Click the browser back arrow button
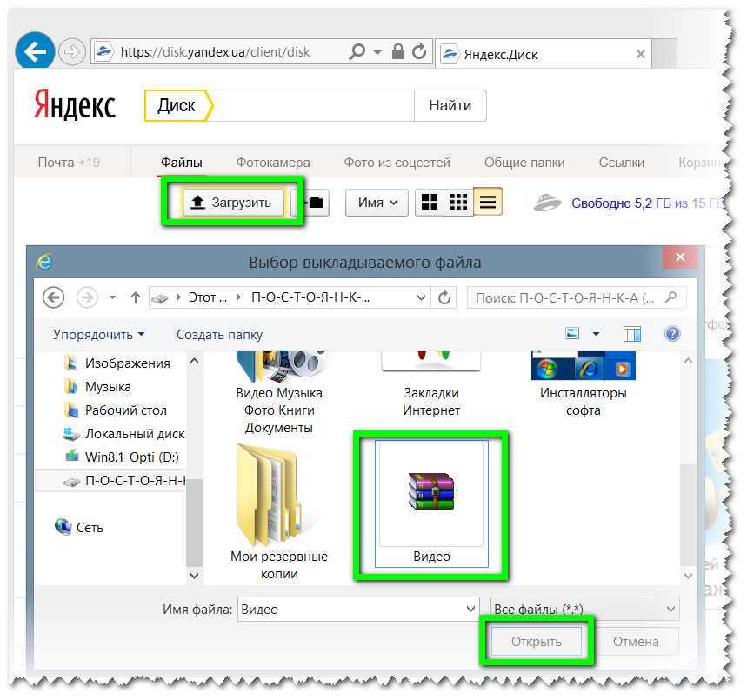The width and height of the screenshot is (747, 700). [35, 51]
